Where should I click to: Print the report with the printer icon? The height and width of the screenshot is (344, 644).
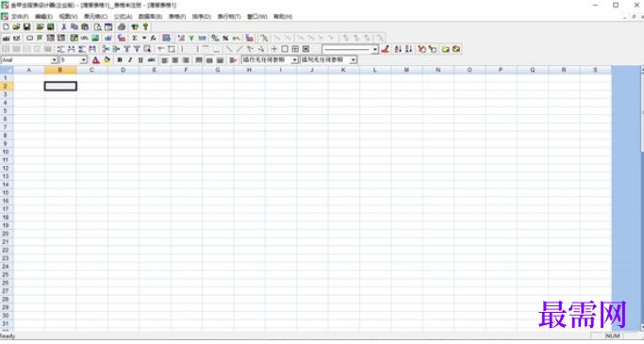[x=122, y=27]
